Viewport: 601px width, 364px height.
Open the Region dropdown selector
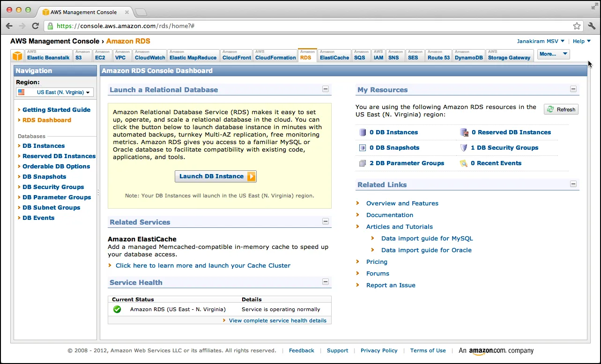[55, 93]
